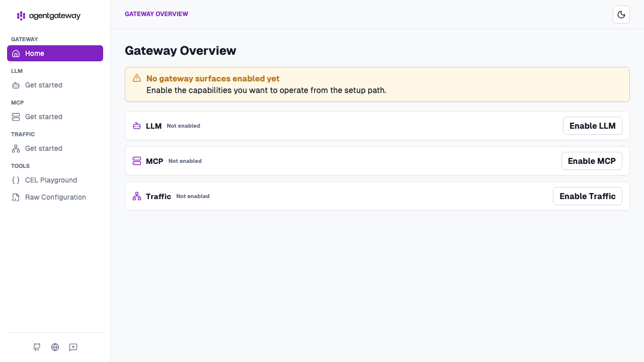Click the LLM robot icon in sidebar
Screen dimensions: 644x362
pyautogui.click(x=16, y=85)
